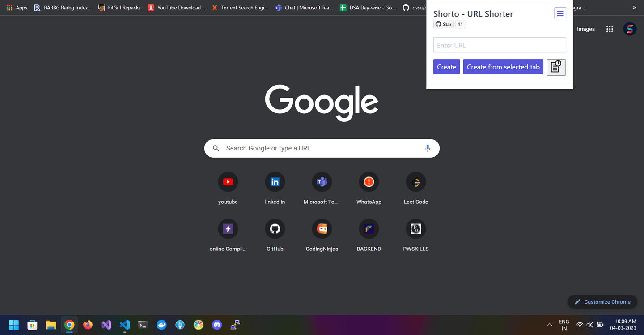Open Microsoft Store from taskbar

coord(32,325)
